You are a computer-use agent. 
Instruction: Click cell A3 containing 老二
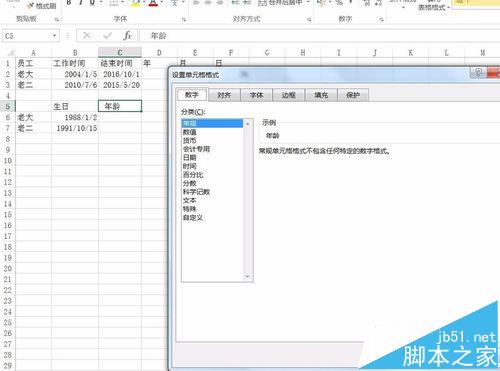coord(33,85)
